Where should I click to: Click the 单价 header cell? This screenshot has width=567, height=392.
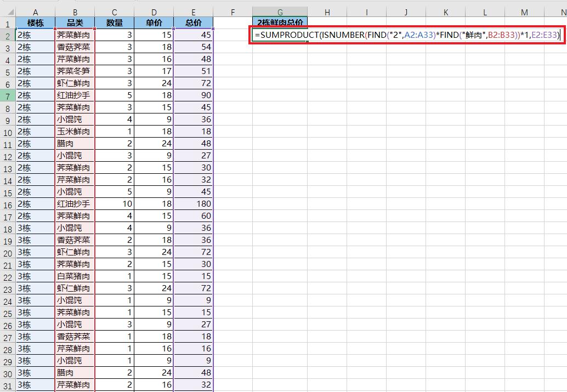[154, 23]
